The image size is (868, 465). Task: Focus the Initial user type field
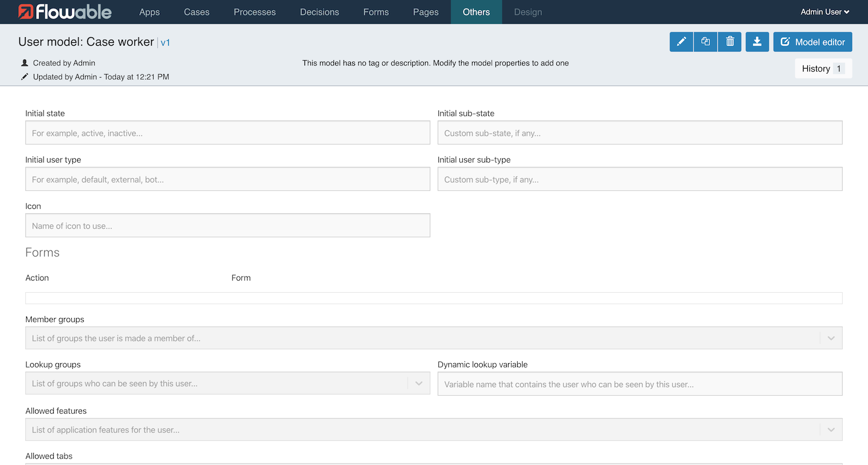227,179
